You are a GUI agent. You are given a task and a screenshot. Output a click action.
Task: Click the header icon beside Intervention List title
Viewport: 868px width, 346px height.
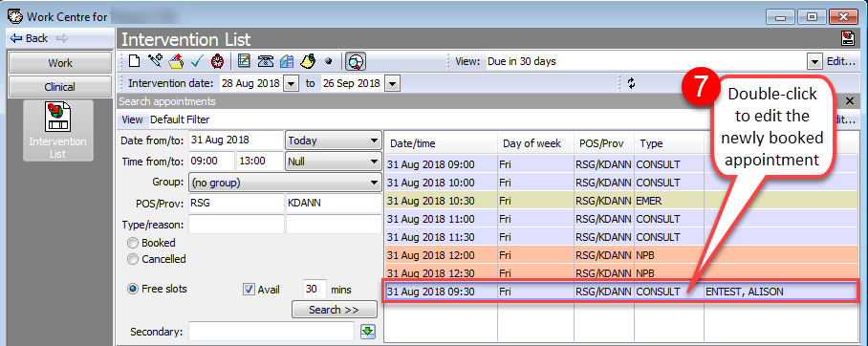[x=848, y=38]
